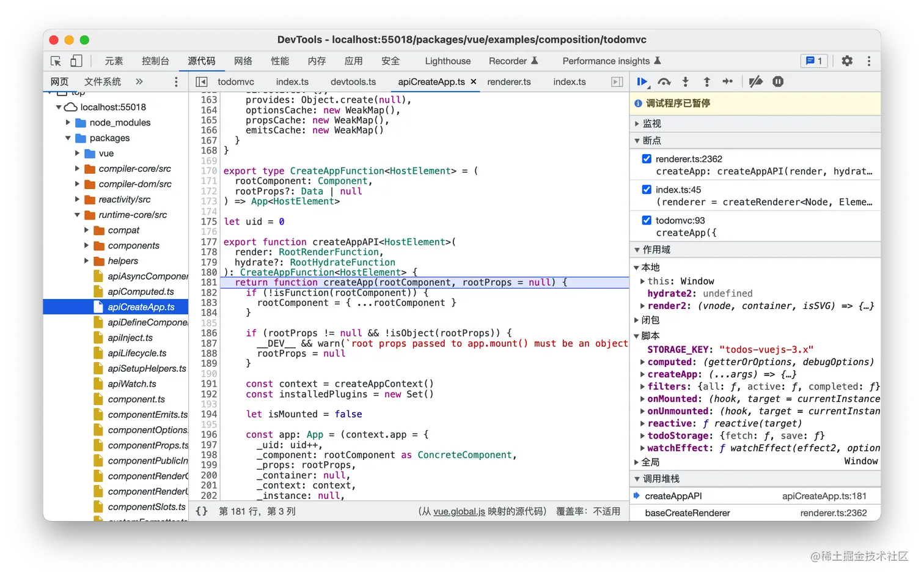The width and height of the screenshot is (924, 578).
Task: Show more navigator tabs chevron
Action: click(x=139, y=81)
